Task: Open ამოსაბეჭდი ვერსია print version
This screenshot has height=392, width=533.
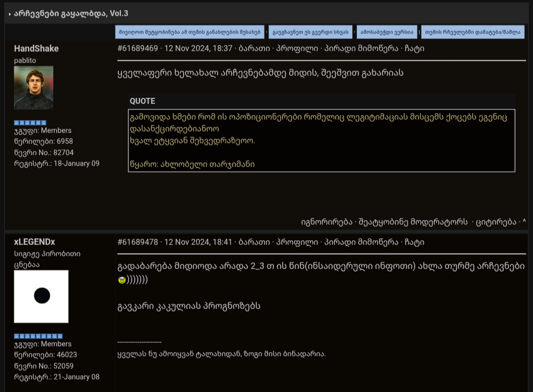Action: click(x=387, y=32)
